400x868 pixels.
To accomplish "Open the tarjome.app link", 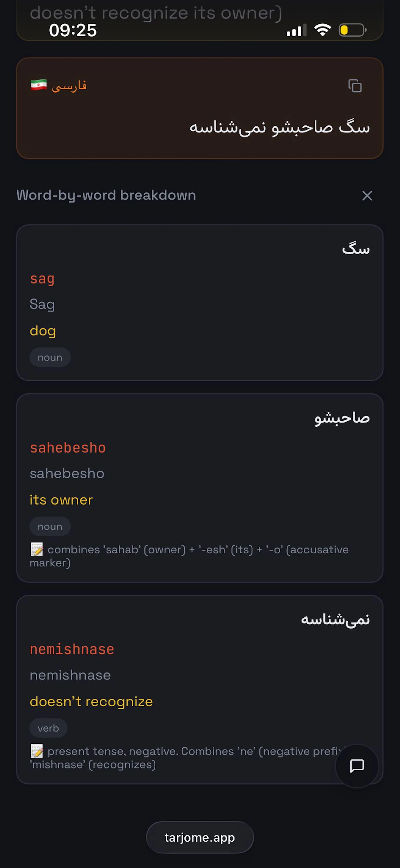I will click(x=200, y=837).
